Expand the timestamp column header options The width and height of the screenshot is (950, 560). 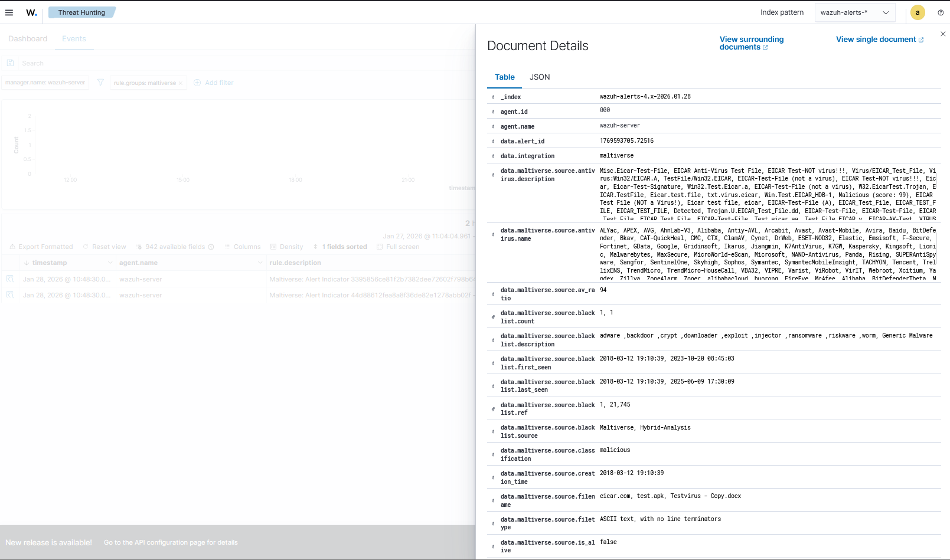coord(110,263)
